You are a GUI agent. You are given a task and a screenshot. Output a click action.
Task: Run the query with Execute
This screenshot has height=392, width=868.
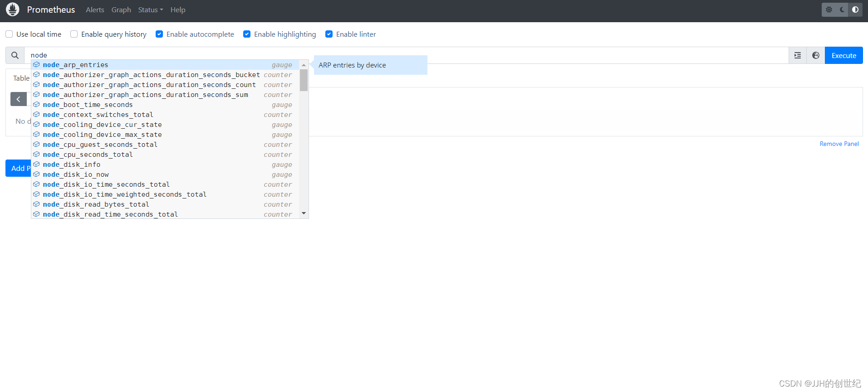(x=843, y=55)
